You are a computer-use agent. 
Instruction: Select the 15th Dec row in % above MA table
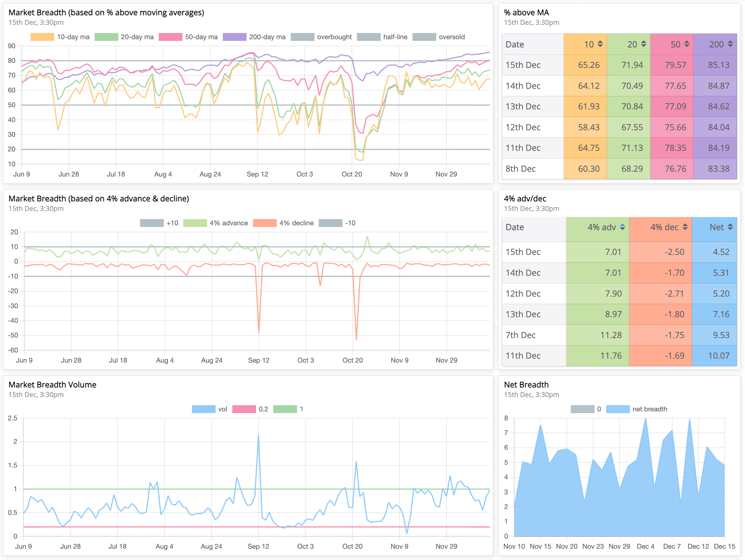click(x=619, y=65)
